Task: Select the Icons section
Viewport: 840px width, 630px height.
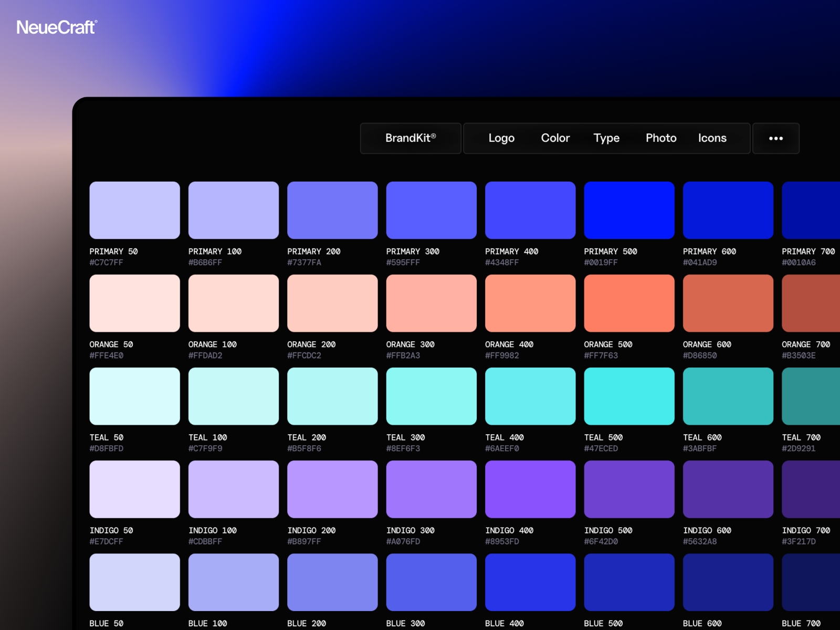Action: click(712, 138)
